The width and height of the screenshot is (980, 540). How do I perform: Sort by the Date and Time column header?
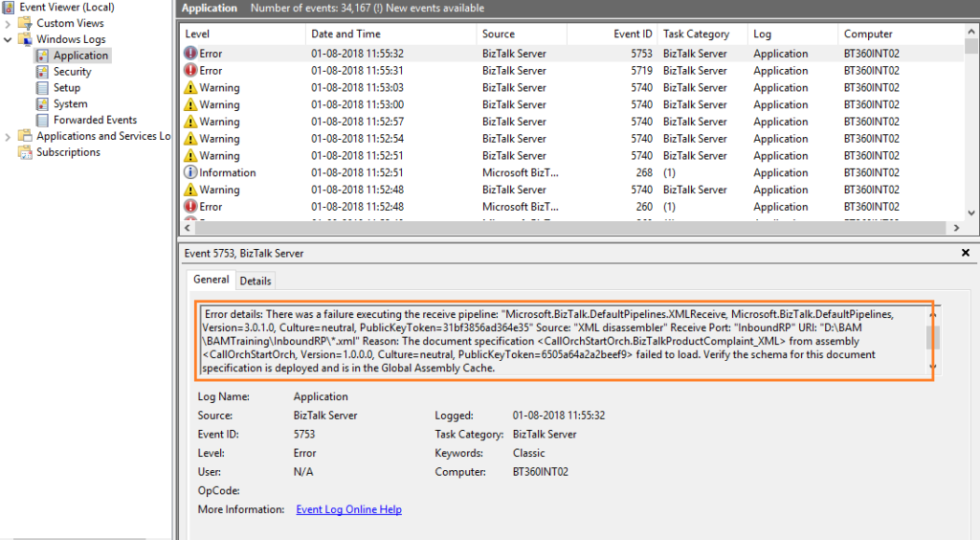391,34
